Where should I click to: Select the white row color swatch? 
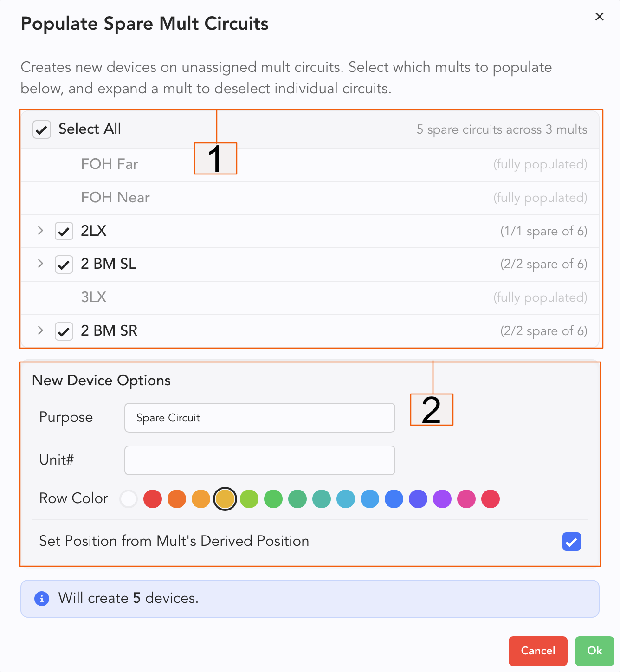pyautogui.click(x=129, y=499)
